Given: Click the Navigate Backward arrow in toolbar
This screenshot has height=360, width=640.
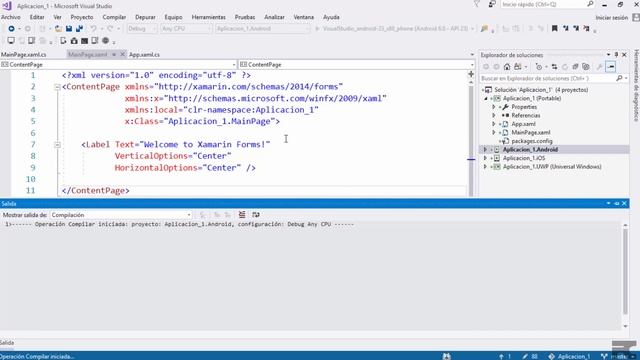Looking at the screenshot, I should [x=11, y=29].
